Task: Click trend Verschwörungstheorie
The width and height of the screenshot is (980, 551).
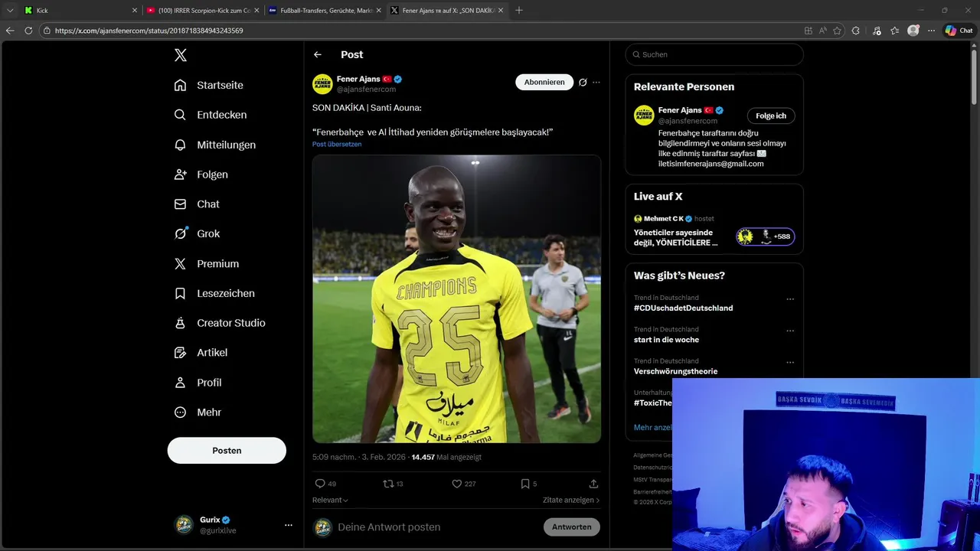Action: (675, 371)
